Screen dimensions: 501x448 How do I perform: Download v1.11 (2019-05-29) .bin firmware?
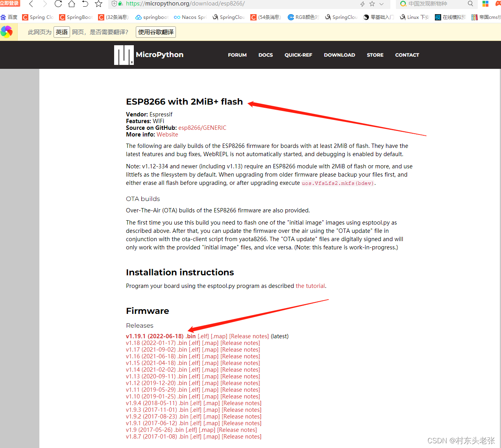(x=156, y=390)
